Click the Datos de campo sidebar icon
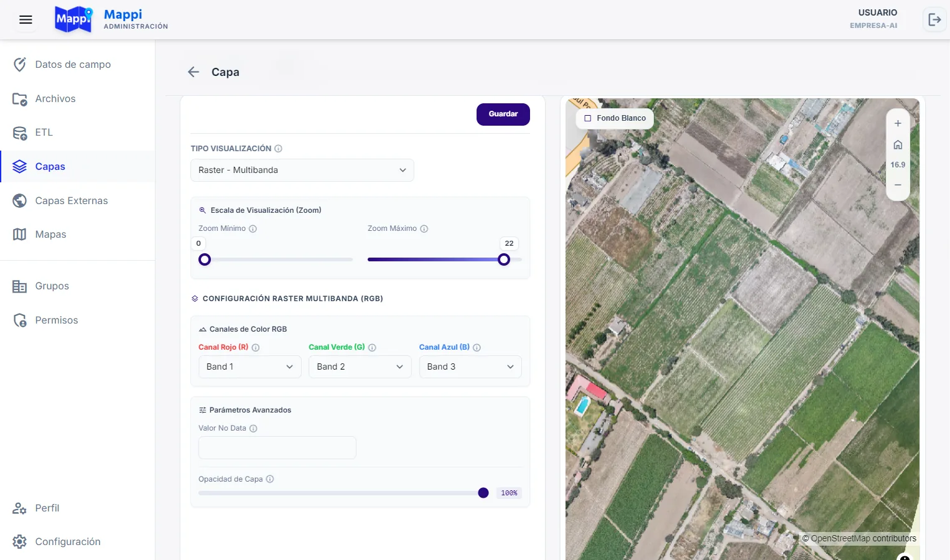 pos(20,65)
